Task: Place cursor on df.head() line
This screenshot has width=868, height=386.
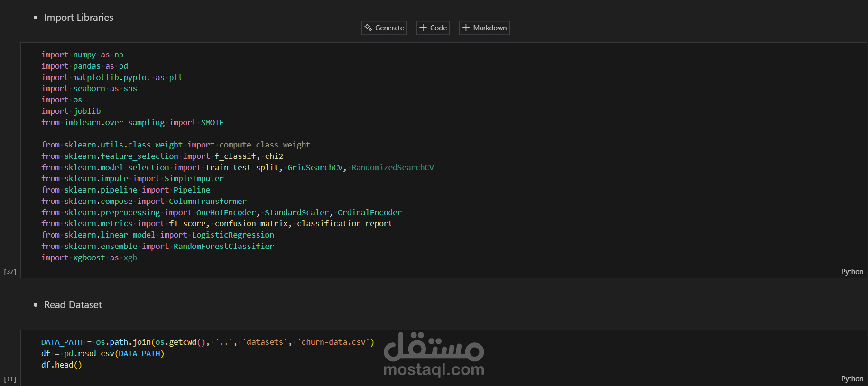Action: point(62,365)
